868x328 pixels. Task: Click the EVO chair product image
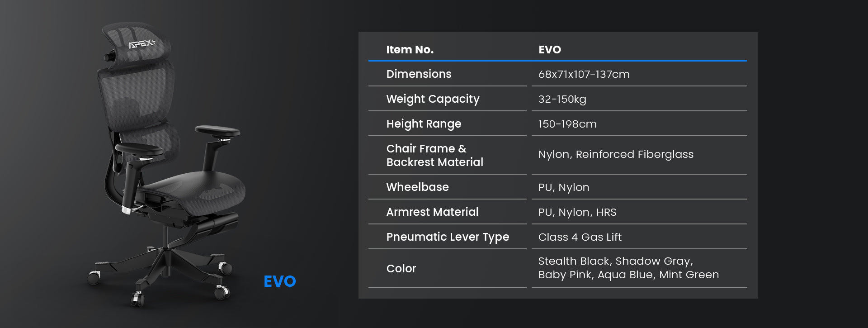(x=167, y=172)
